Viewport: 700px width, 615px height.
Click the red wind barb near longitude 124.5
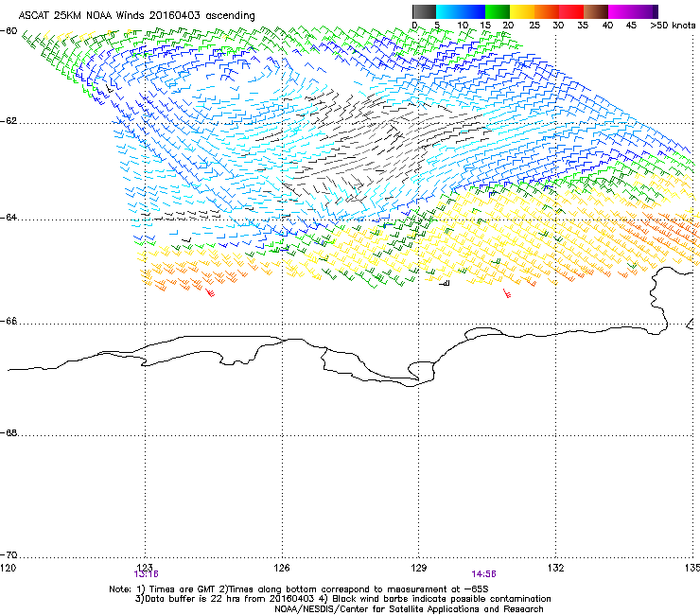tap(210, 292)
